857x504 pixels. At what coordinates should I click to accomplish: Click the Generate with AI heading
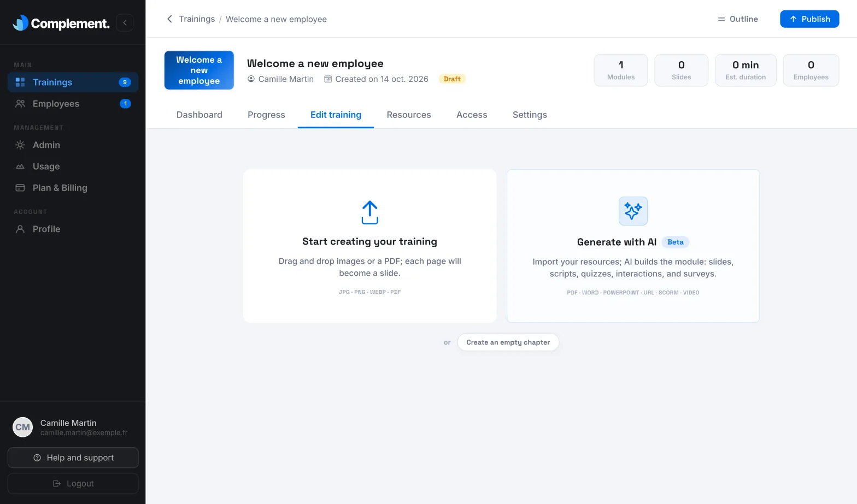(x=617, y=242)
